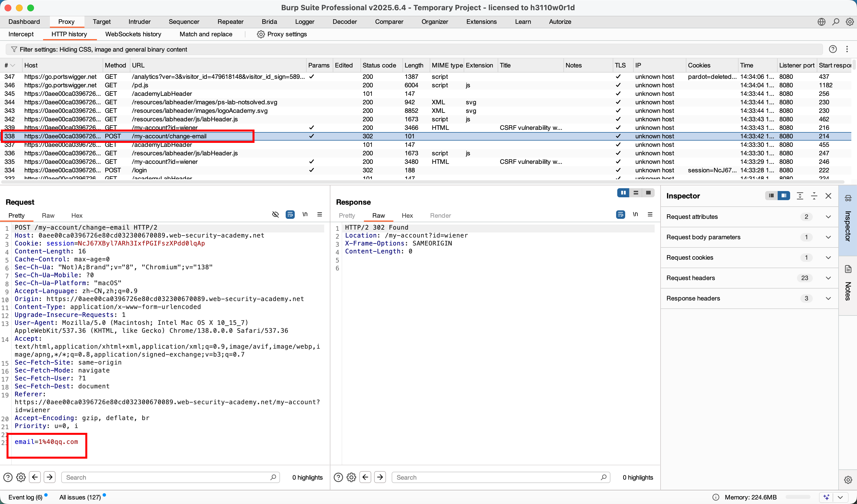The image size is (857, 504).
Task: Toggle hide non-printable eye icon in Request
Action: 275,215
